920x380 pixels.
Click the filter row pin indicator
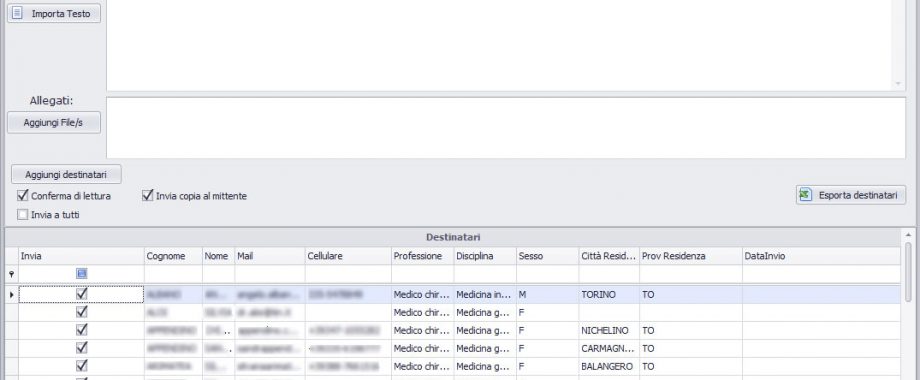pos(12,273)
